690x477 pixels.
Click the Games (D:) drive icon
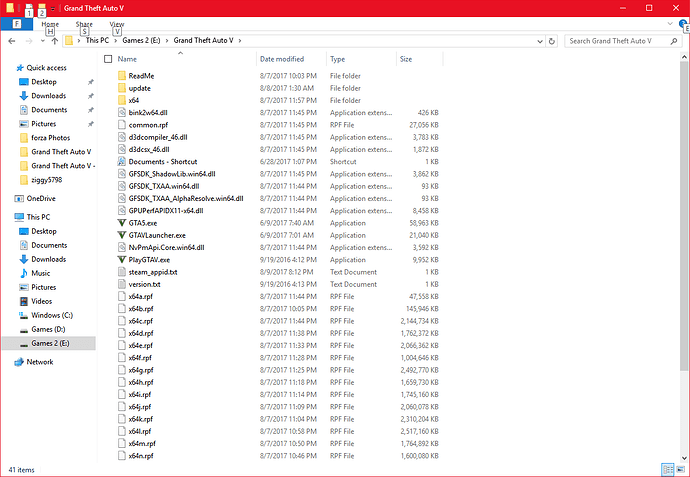point(24,330)
